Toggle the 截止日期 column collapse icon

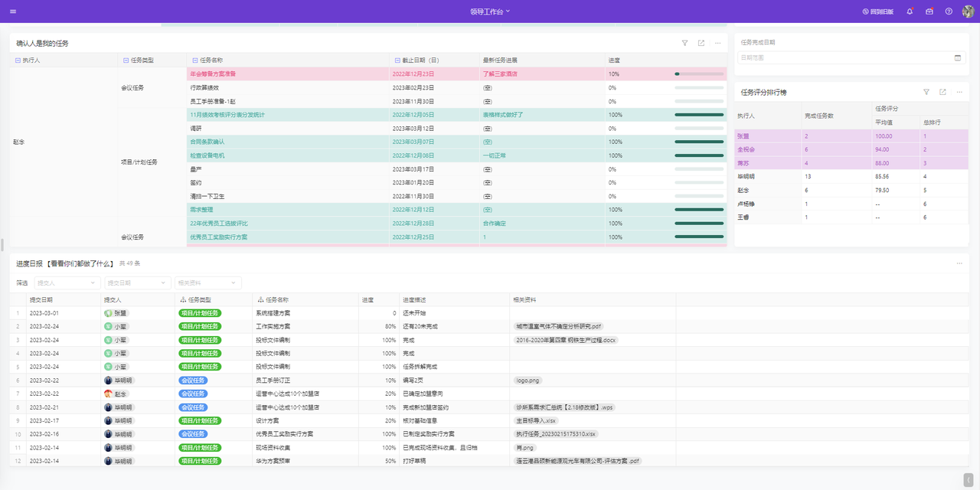(397, 60)
